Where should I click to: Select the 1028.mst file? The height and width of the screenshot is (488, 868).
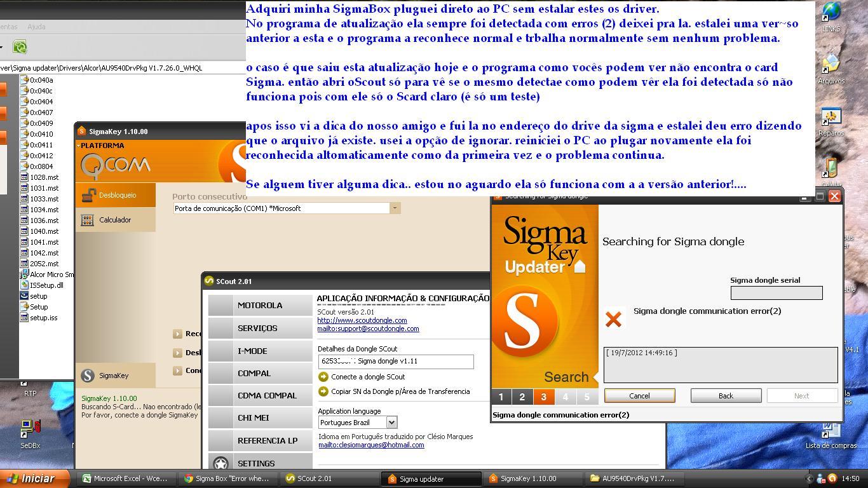pos(39,177)
